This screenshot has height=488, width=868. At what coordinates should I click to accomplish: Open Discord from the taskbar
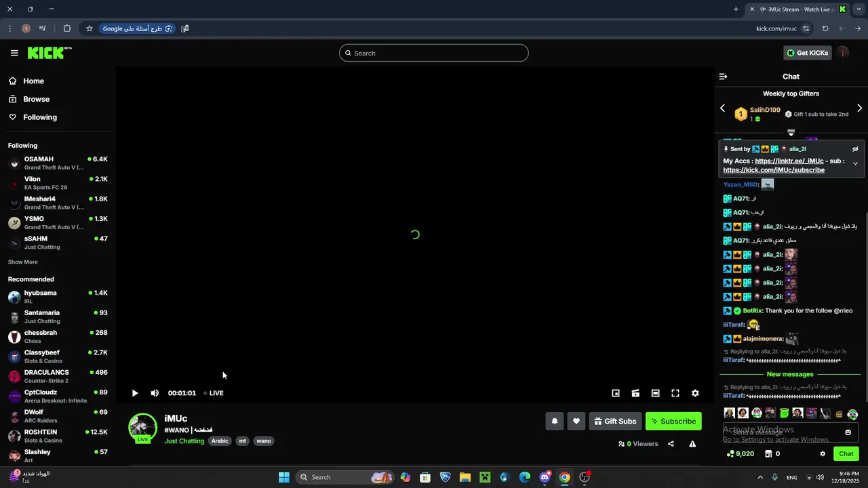[545, 477]
